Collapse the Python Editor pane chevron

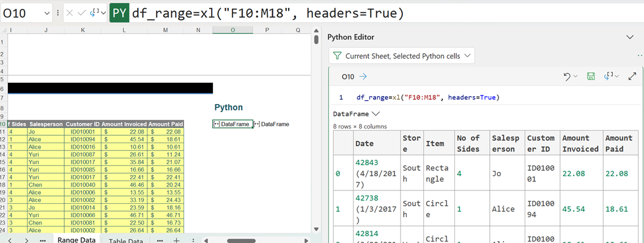[x=630, y=37]
